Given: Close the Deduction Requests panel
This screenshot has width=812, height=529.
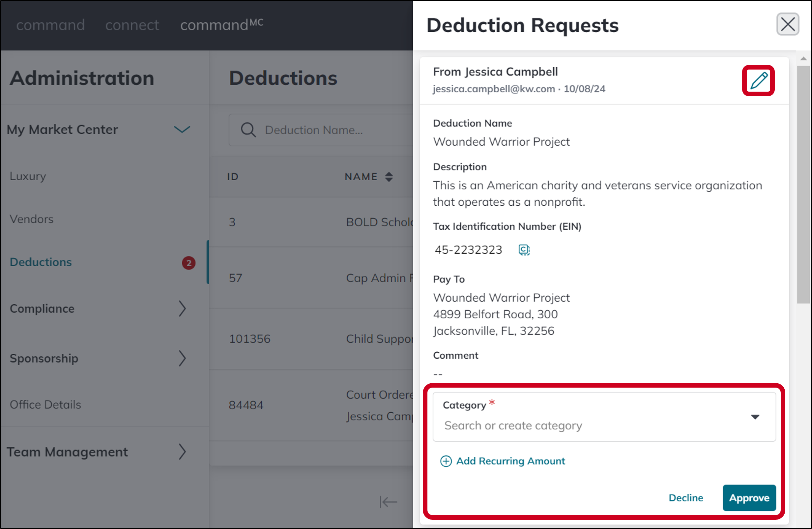Looking at the screenshot, I should tap(787, 24).
